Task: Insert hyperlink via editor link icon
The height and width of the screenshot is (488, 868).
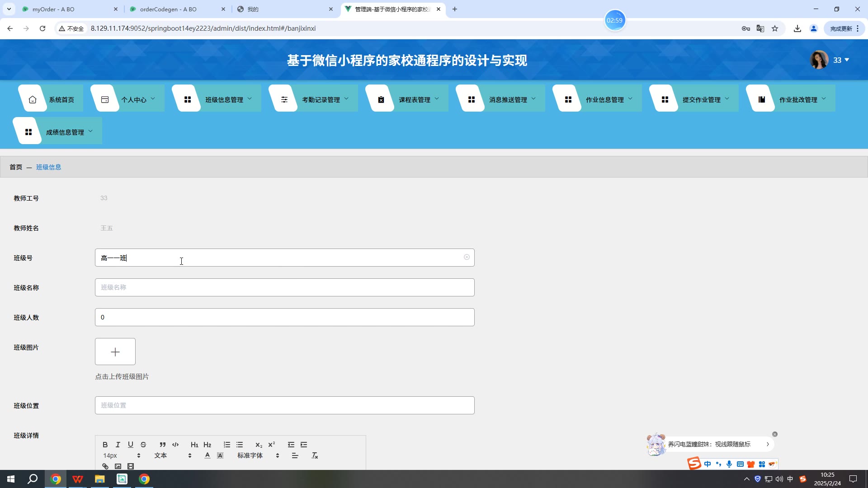Action: click(105, 466)
